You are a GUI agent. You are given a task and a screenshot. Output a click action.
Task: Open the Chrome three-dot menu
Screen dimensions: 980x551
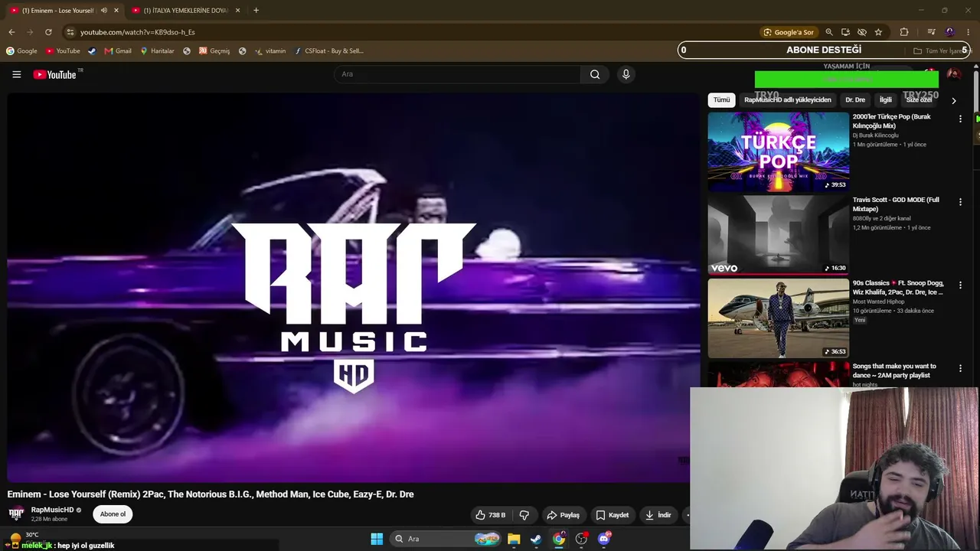tap(969, 32)
